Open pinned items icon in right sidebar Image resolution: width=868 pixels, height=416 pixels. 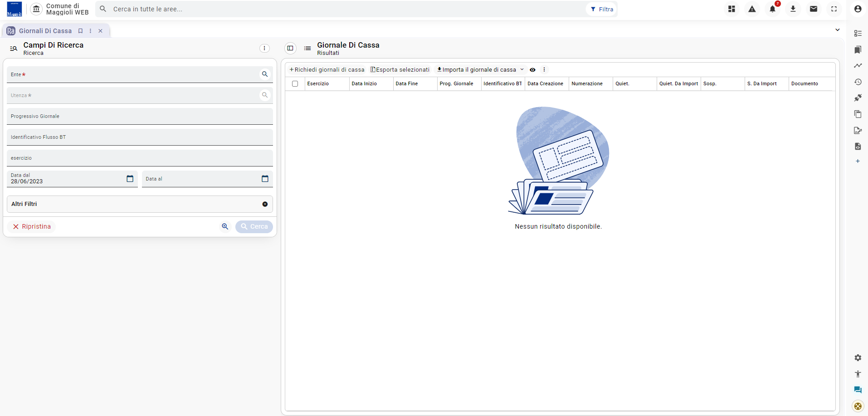(x=858, y=98)
